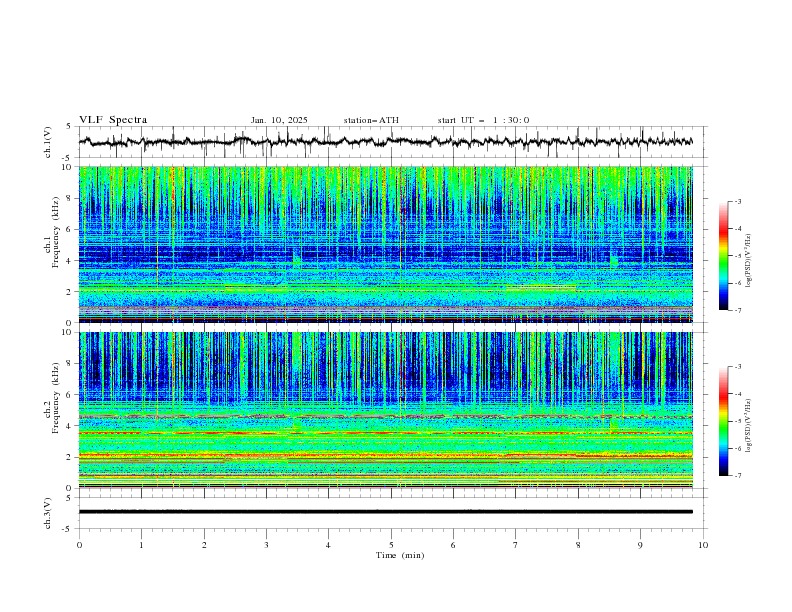792x612 pixels.
Task: Click the ch.1 colorbar "log(PSD)(V²/Hz)" label
Action: (748, 261)
